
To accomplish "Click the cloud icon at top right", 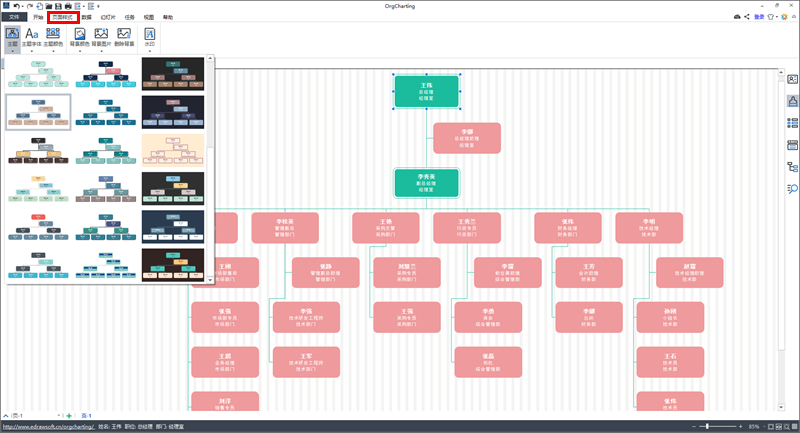I will tap(737, 17).
